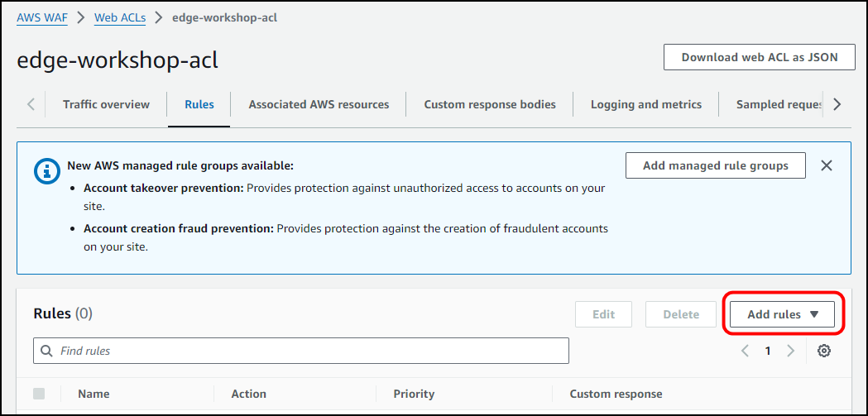Click the Account creation fraud prevention text
This screenshot has width=868, height=416.
179,228
